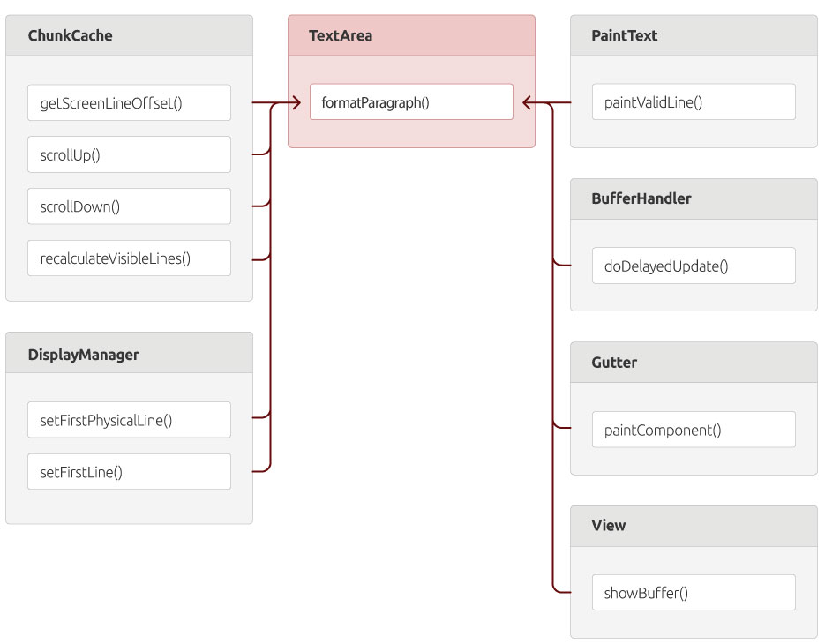Select scrollDown() in ChunkCache
Image resolution: width=825 pixels, height=644 pixels.
(x=129, y=206)
